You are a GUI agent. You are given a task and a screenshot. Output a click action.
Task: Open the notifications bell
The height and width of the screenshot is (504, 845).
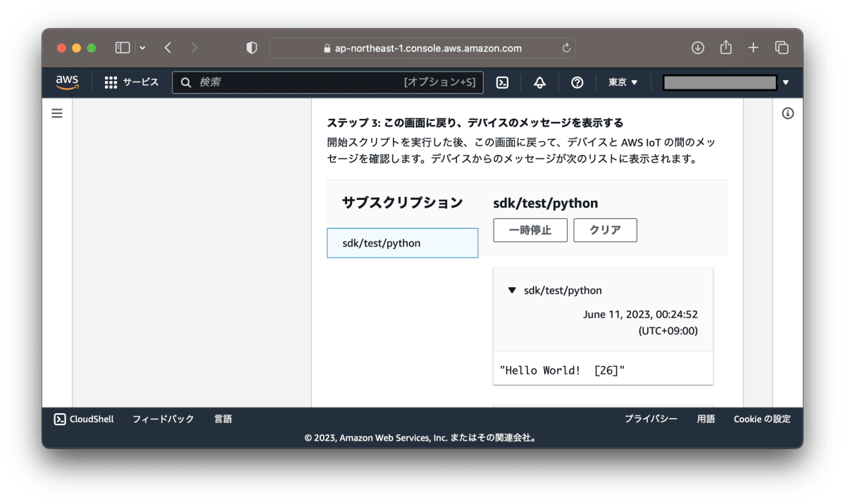pos(540,82)
